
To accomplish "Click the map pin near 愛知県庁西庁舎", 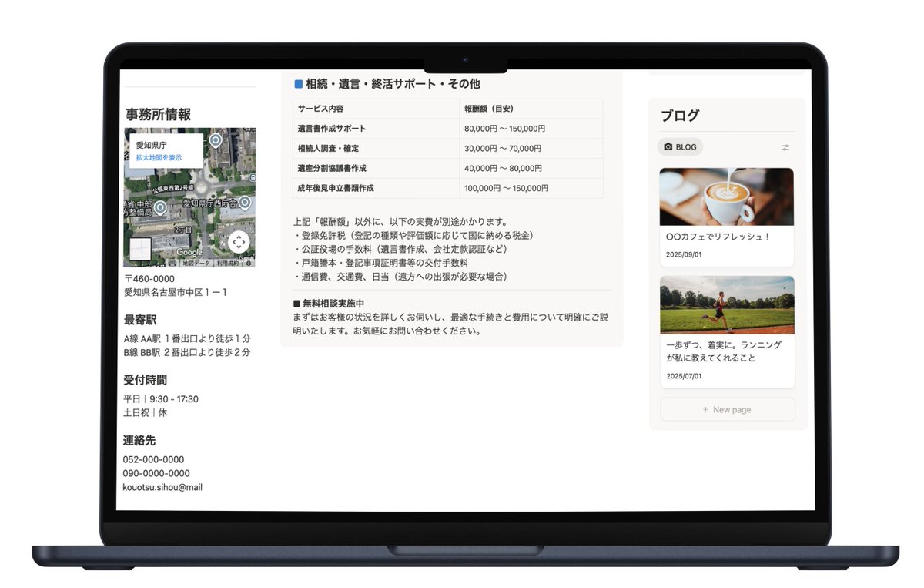I will pyautogui.click(x=244, y=203).
